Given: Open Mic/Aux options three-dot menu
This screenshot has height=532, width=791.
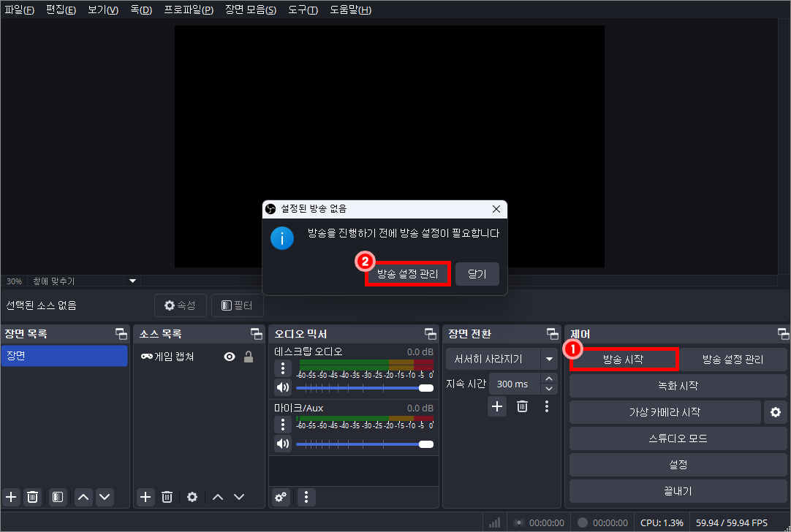Looking at the screenshot, I should [283, 425].
